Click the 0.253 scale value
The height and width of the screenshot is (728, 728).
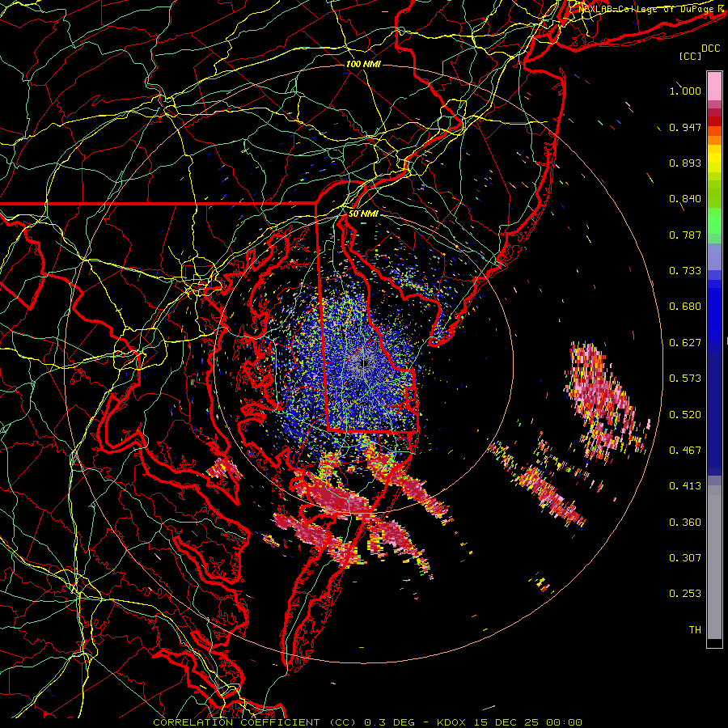click(685, 594)
